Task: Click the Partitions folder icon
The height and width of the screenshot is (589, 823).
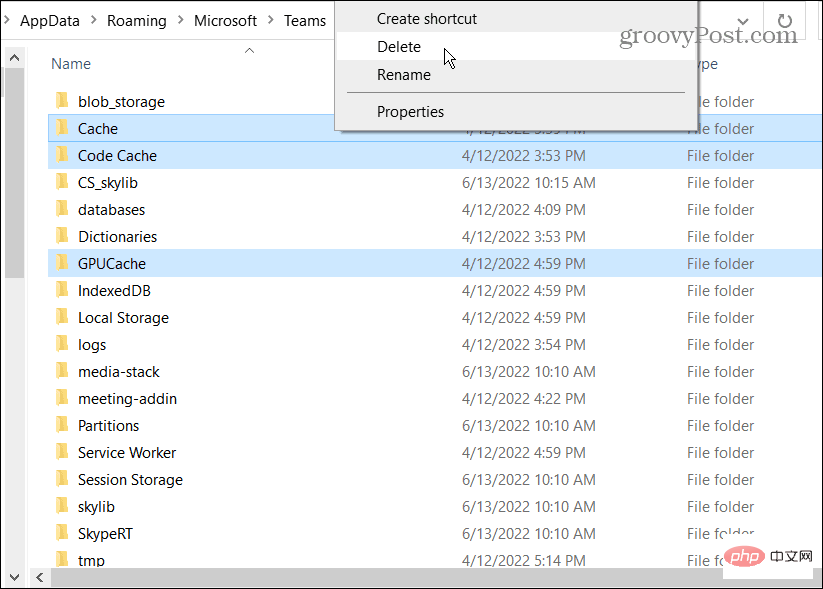Action: 62,425
